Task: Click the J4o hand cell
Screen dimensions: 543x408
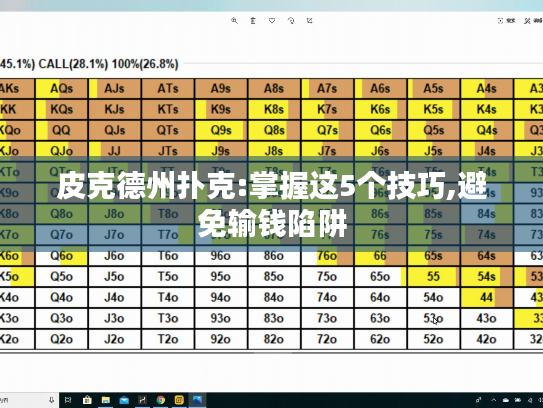Action: [115, 298]
